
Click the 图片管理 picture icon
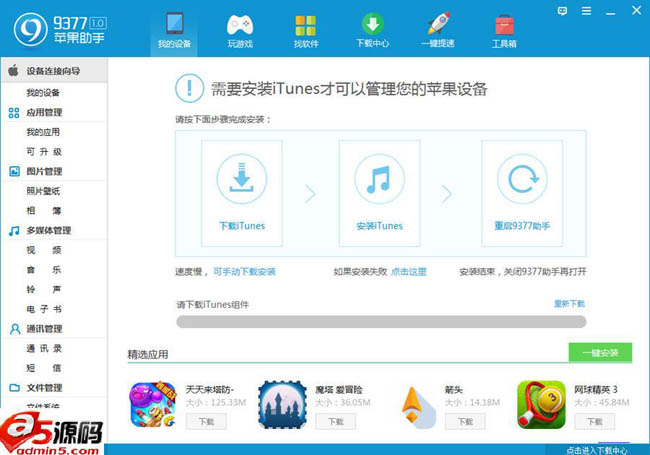pos(14,171)
